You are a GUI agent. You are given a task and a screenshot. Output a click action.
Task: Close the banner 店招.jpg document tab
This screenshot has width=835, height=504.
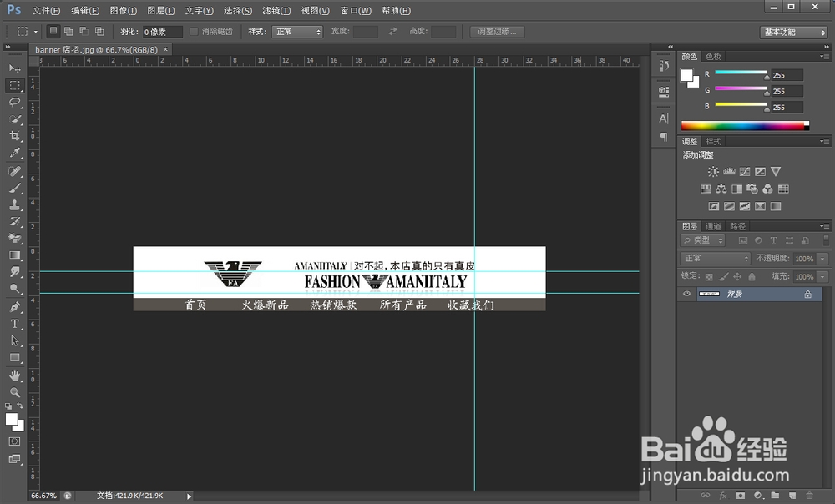coord(165,49)
